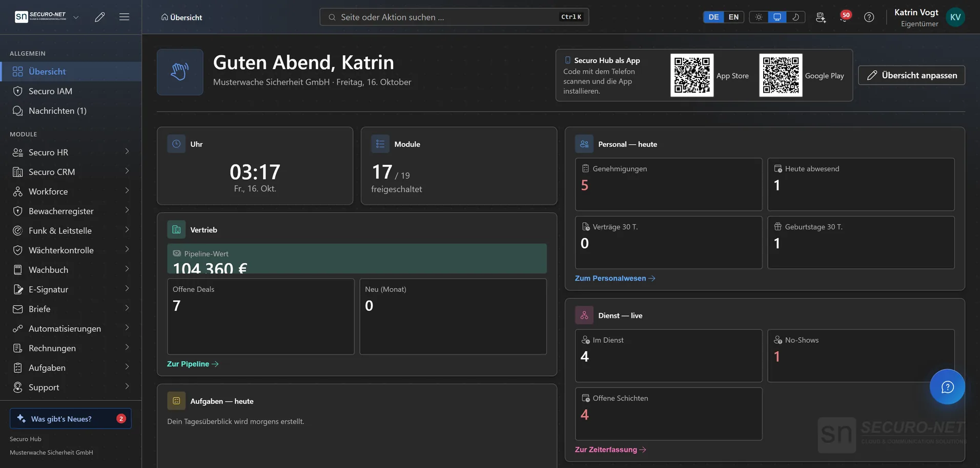Screen dimensions: 980x468
Task: Click the pencil edit icon in the top bar
Action: (100, 17)
